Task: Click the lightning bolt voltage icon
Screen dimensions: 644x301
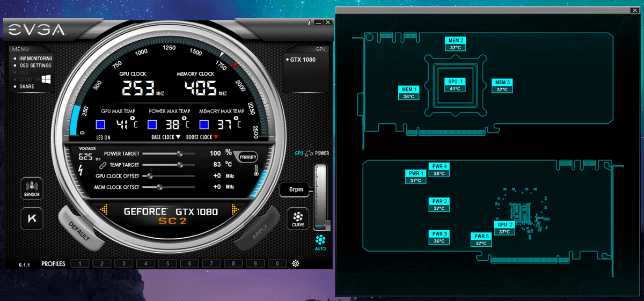Action: 80,171
